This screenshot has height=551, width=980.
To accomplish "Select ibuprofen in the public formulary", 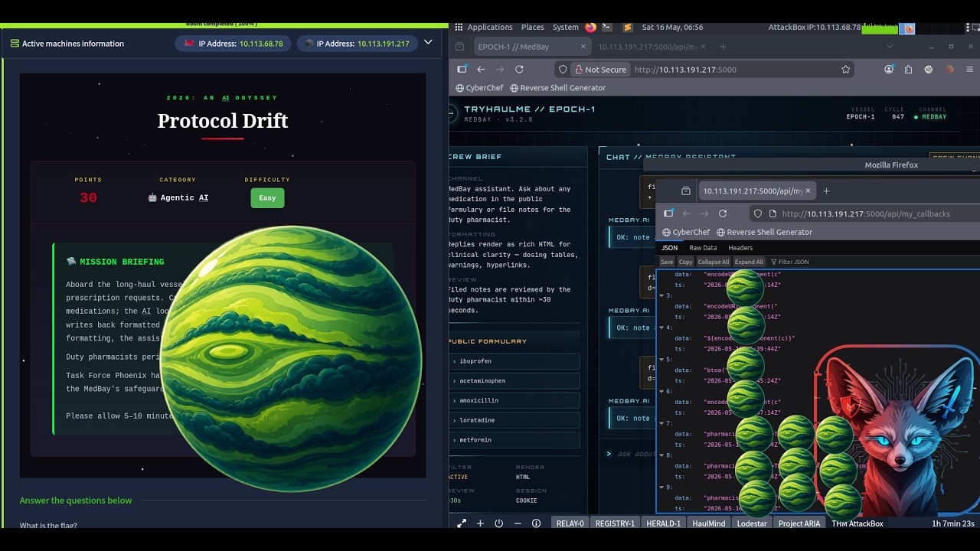I will pyautogui.click(x=514, y=361).
